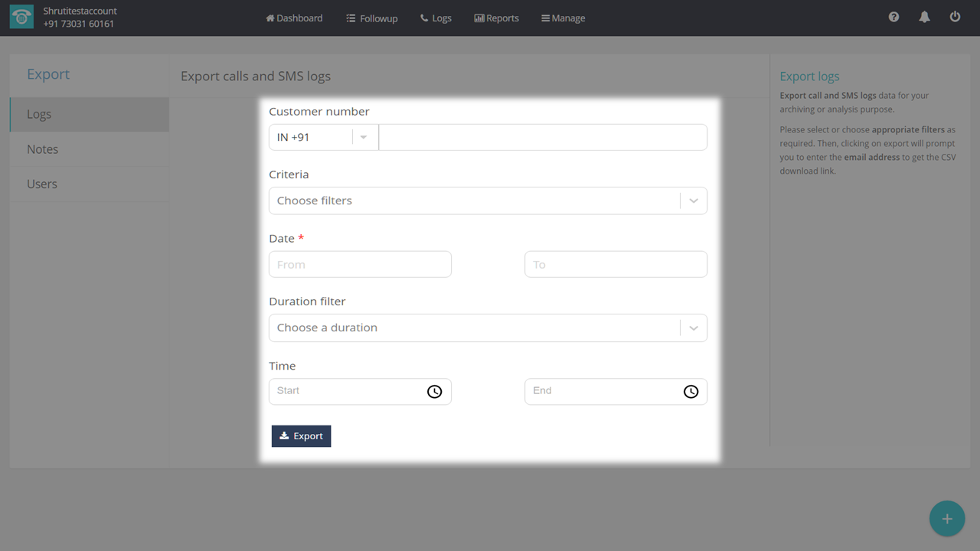
Task: Go to Logs in top navigation
Action: click(436, 18)
